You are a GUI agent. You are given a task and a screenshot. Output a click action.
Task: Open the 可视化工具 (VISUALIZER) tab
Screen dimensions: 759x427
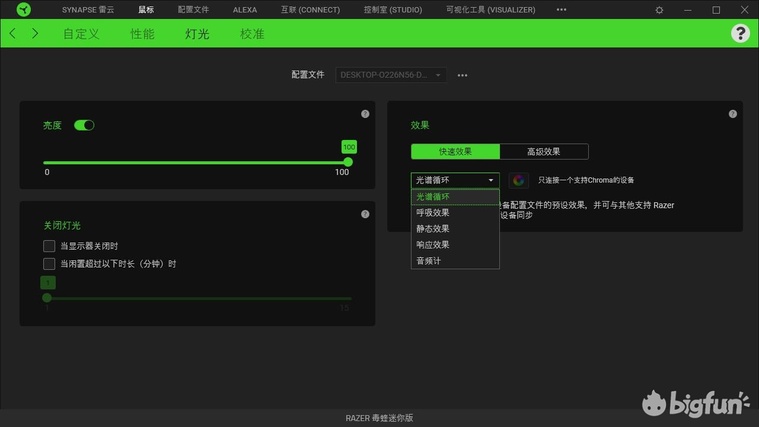tap(490, 10)
